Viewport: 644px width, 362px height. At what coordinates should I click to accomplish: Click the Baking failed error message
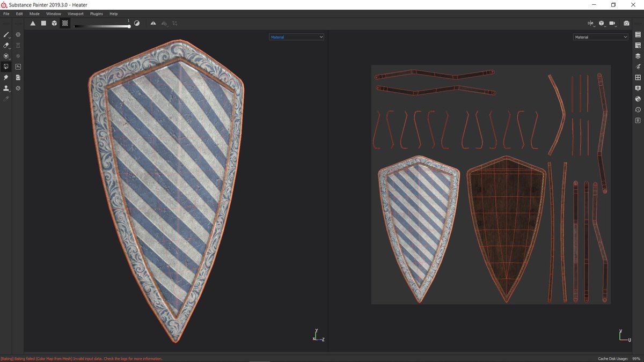[x=81, y=358]
